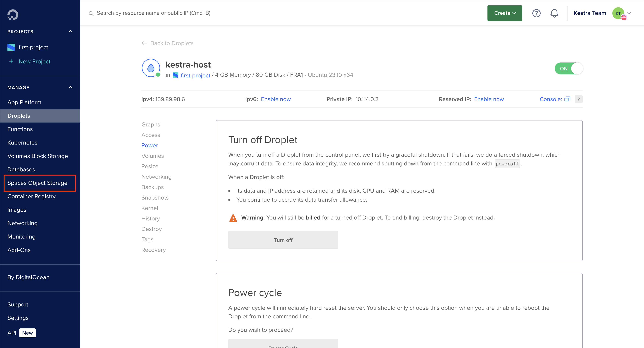Collapse the Projects sidebar section
Viewport: 644px width, 348px height.
70,32
